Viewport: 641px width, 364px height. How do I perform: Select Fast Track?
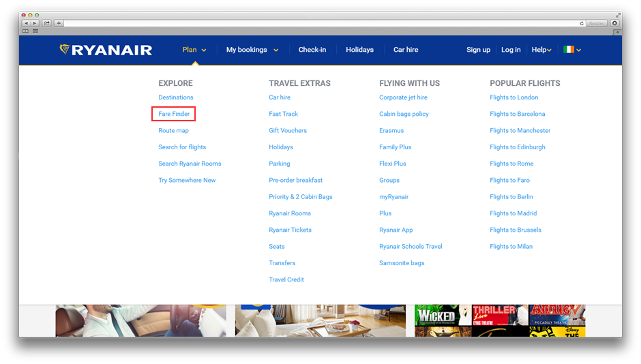click(x=283, y=114)
